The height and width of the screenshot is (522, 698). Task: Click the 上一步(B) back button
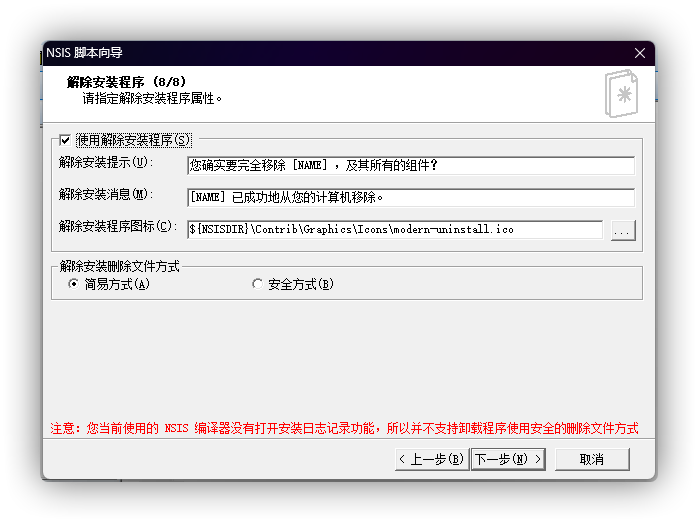[x=431, y=459]
